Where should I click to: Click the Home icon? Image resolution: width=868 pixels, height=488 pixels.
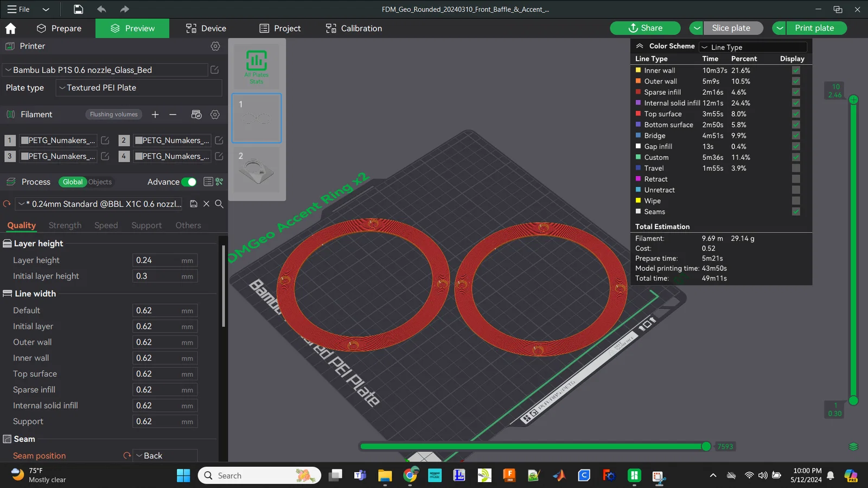point(10,28)
